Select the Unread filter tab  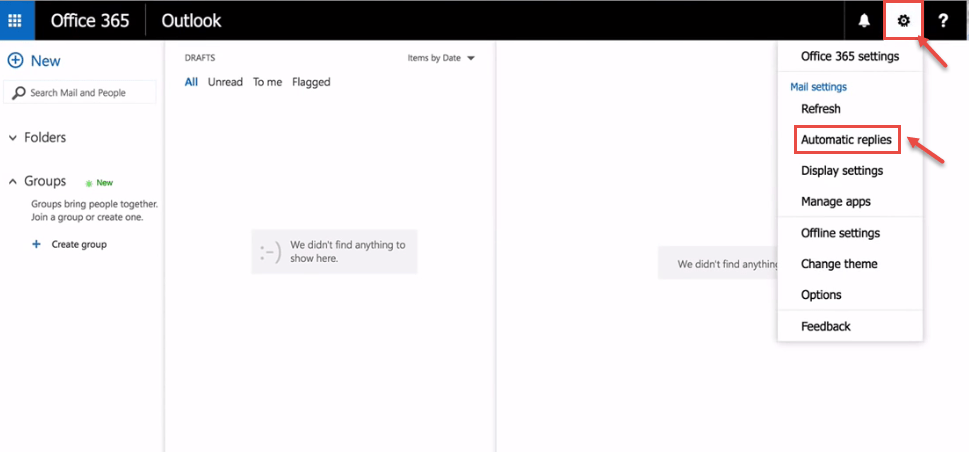click(x=225, y=82)
